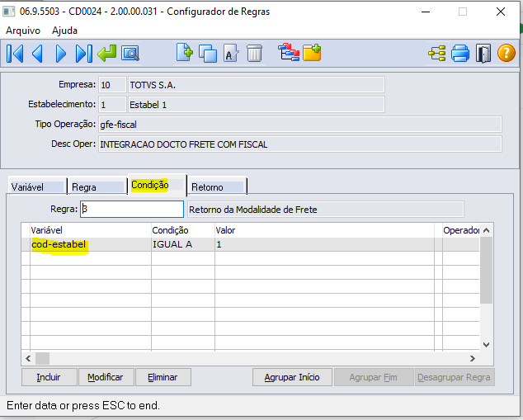The image size is (523, 420).
Task: Copy the current record icon
Action: pos(207,54)
